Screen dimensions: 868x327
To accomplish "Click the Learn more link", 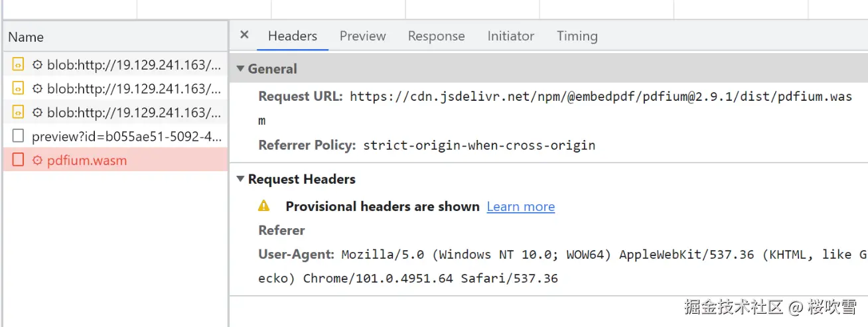I will pos(520,207).
